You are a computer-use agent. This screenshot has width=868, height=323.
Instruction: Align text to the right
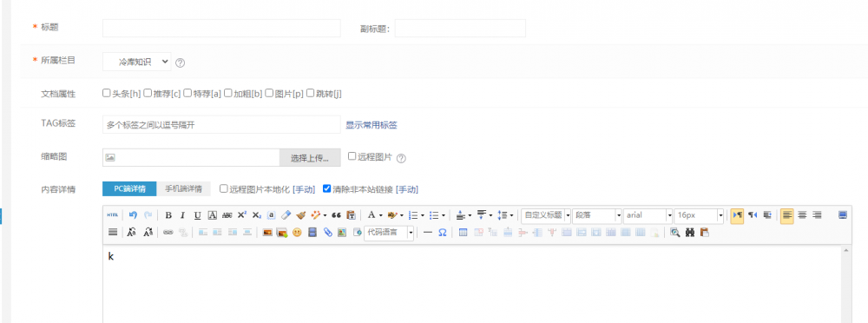[x=817, y=215]
